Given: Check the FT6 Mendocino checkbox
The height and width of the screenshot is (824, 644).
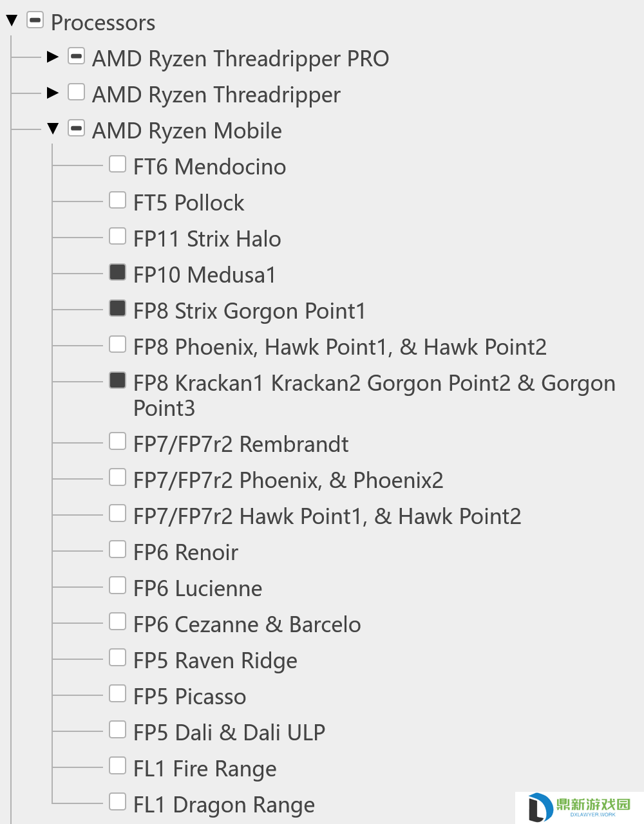Looking at the screenshot, I should tap(117, 164).
